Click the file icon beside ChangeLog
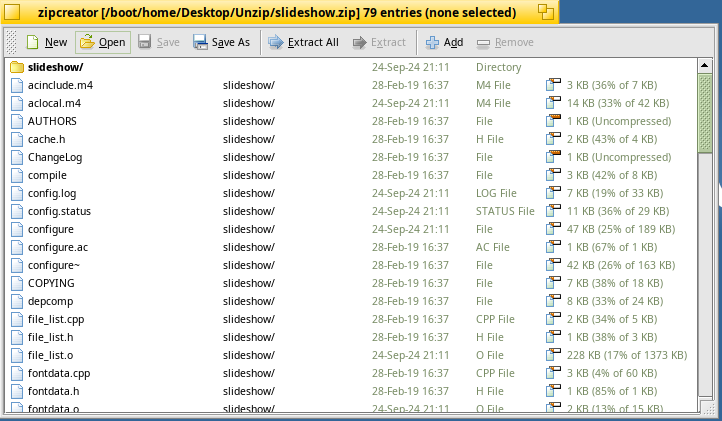722x421 pixels. 17,157
